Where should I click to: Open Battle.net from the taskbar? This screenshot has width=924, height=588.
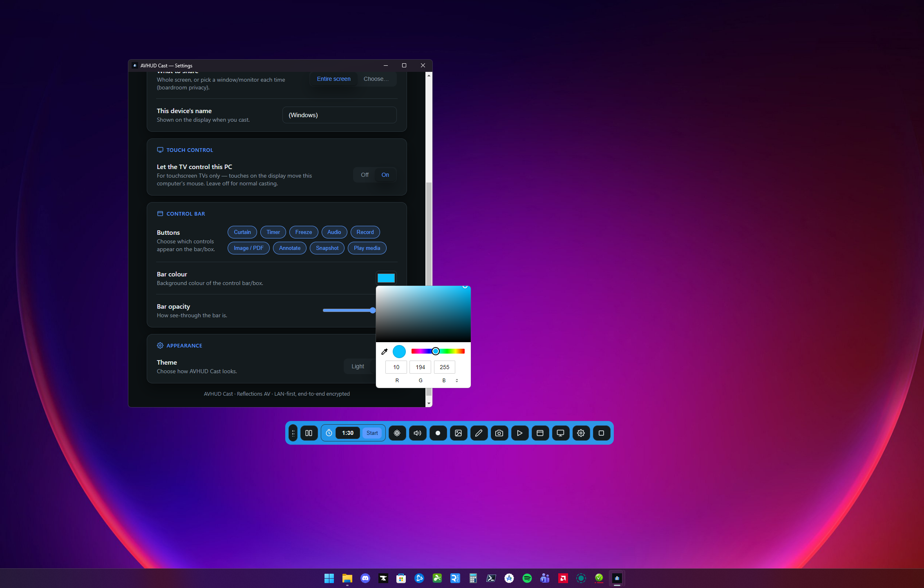point(419,578)
